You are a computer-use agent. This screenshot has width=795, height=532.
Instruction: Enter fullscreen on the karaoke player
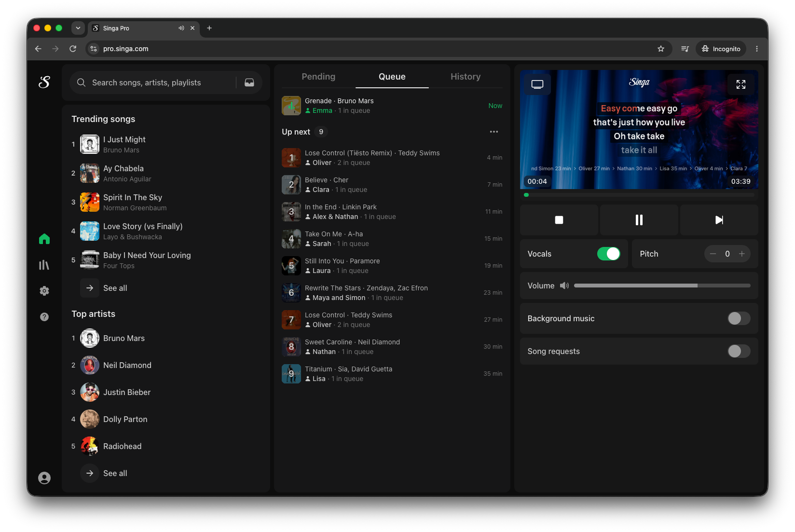tap(741, 84)
